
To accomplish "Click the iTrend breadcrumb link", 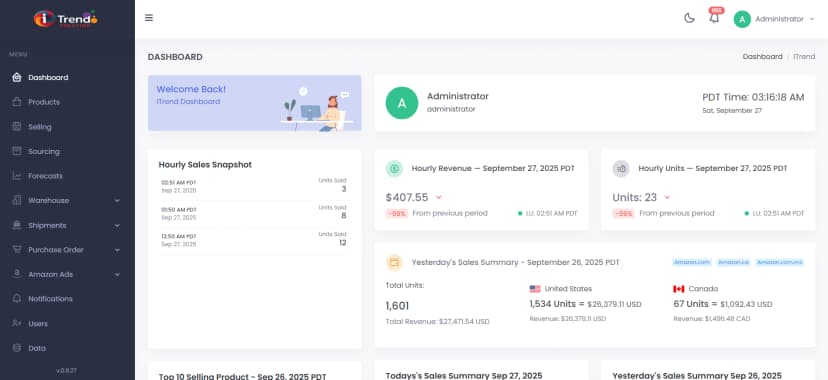I will (x=804, y=56).
